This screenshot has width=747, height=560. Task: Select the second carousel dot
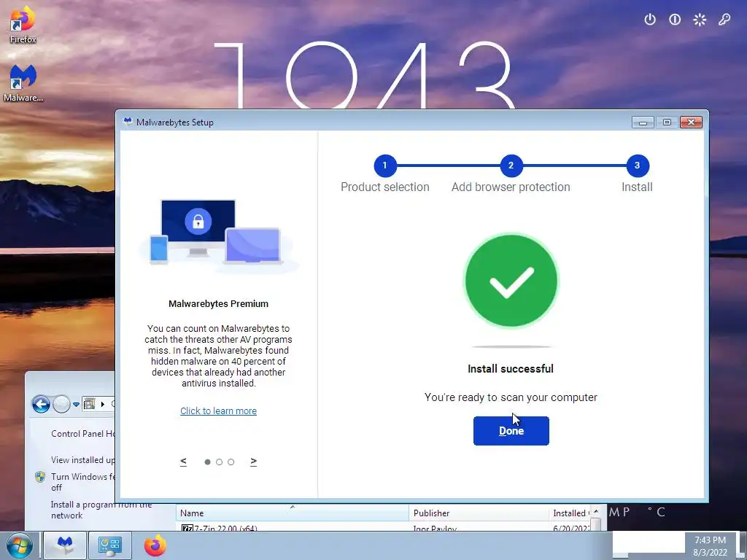219,462
